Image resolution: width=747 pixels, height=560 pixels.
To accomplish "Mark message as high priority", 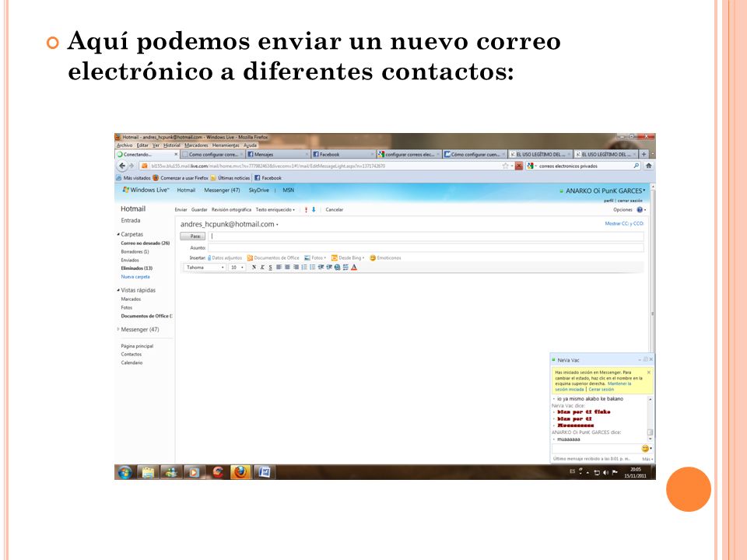I will [306, 209].
